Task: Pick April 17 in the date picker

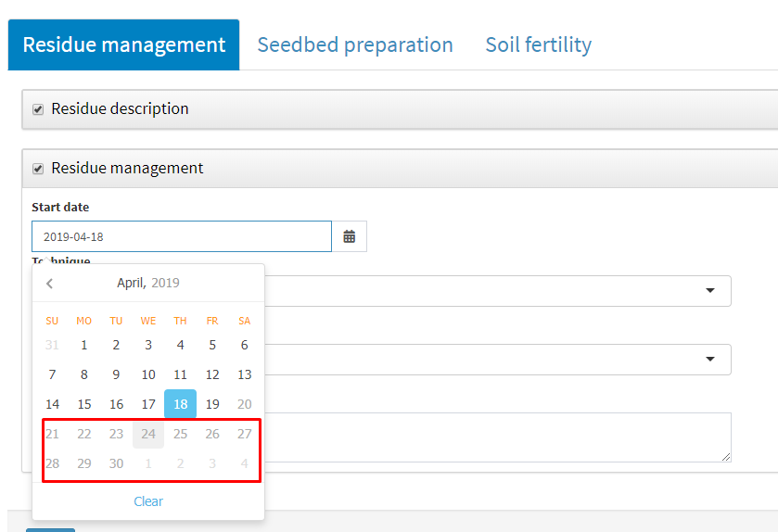Action: coord(148,404)
